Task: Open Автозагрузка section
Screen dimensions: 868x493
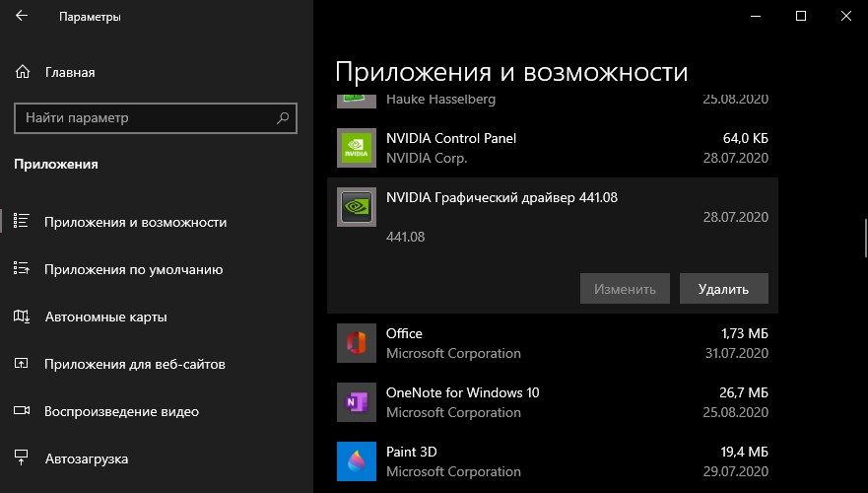Action: tap(87, 459)
